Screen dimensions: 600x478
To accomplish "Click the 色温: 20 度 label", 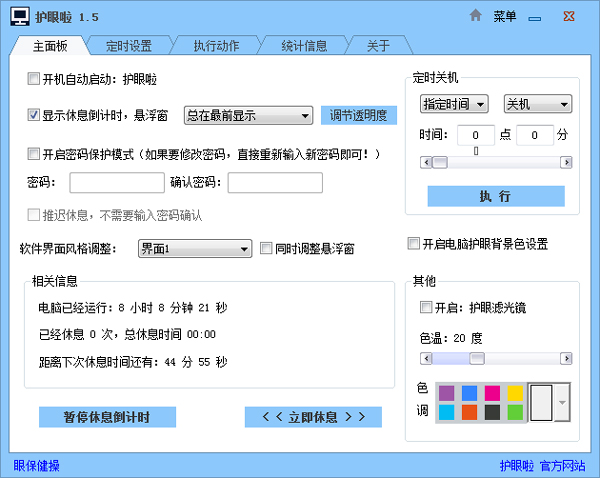I will coord(450,338).
